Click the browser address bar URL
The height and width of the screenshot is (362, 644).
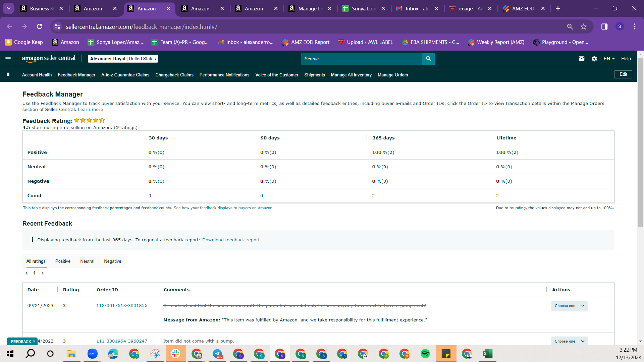coord(141,26)
